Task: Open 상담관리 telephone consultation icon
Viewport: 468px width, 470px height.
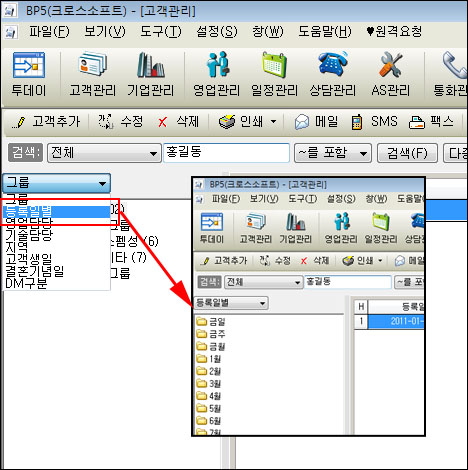Action: tap(332, 64)
